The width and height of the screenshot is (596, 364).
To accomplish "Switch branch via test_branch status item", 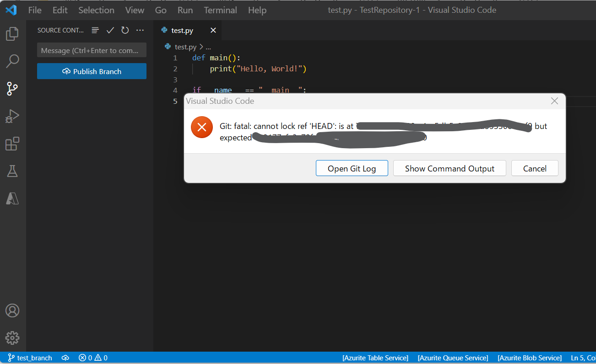I will [30, 358].
